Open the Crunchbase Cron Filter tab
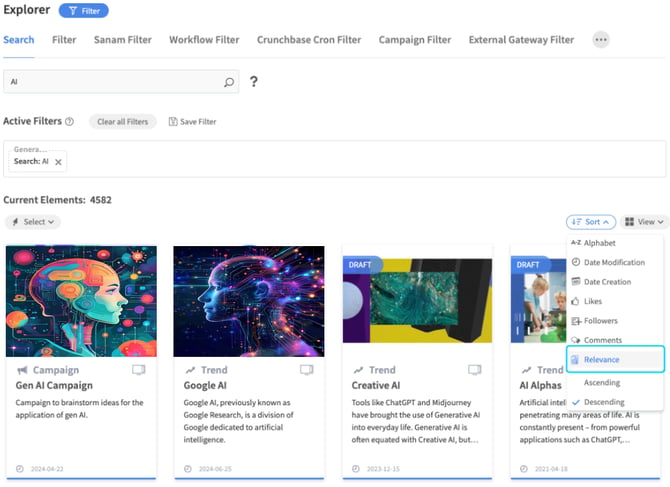The height and width of the screenshot is (487, 670). [x=309, y=40]
